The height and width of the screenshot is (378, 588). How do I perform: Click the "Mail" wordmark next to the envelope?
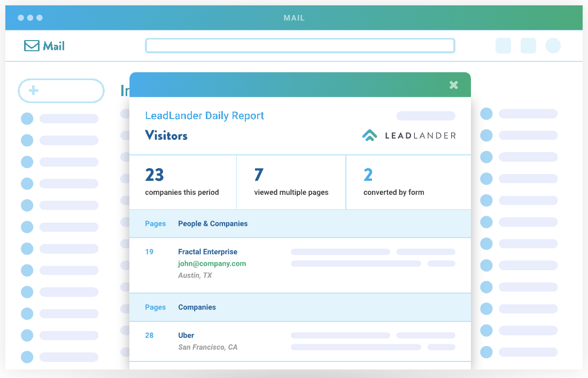[x=54, y=46]
